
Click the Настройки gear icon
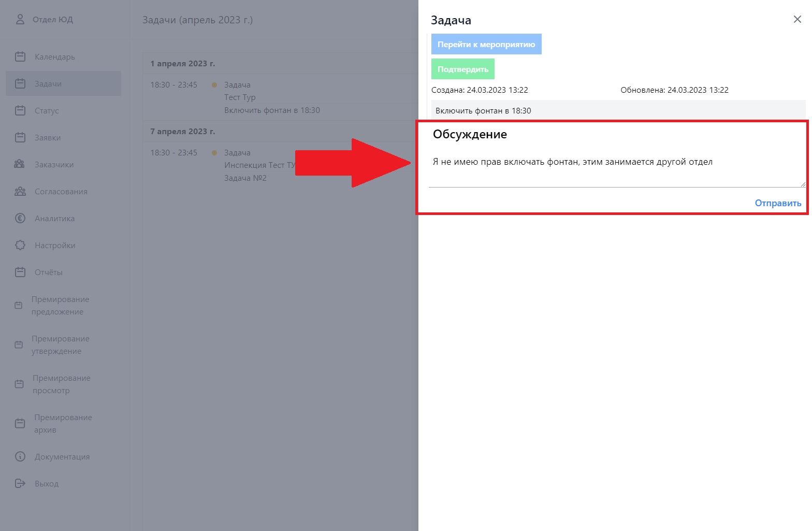(x=20, y=245)
